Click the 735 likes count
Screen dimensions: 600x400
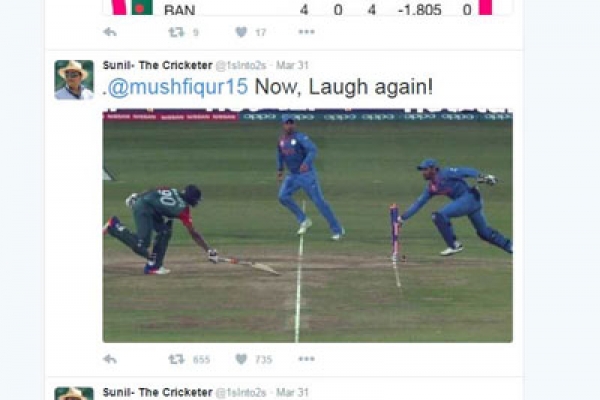click(x=264, y=359)
